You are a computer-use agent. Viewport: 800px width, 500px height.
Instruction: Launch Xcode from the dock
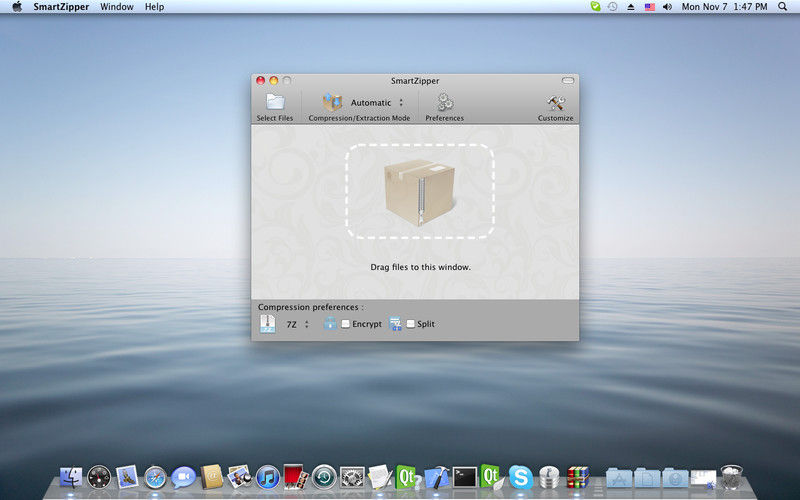[436, 478]
